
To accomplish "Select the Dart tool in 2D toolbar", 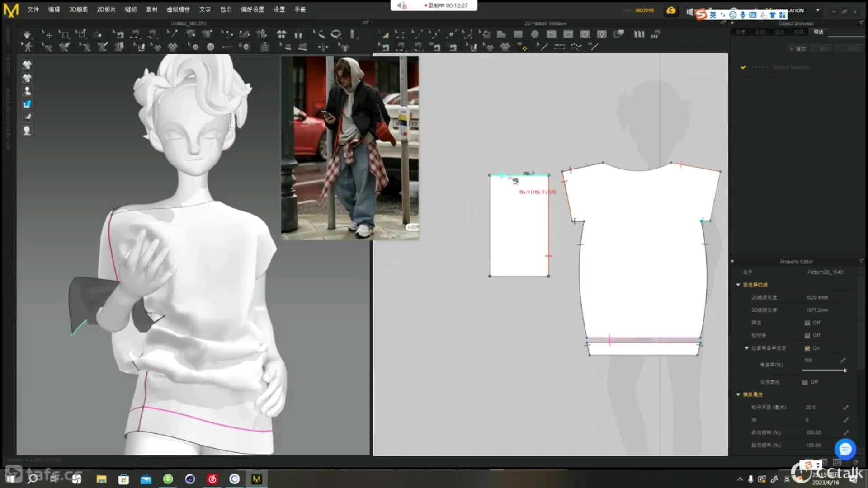I will (602, 34).
